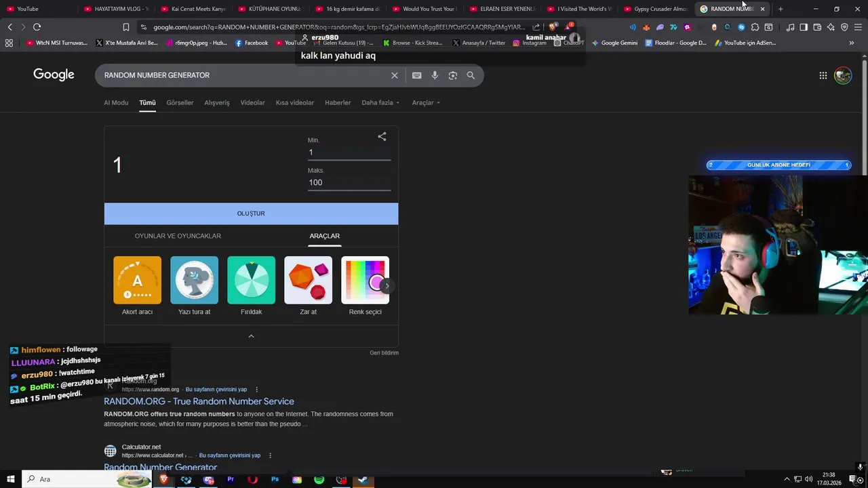Open the Fırıldak spinner tool
Screen dimensions: 868x488
coord(251,285)
